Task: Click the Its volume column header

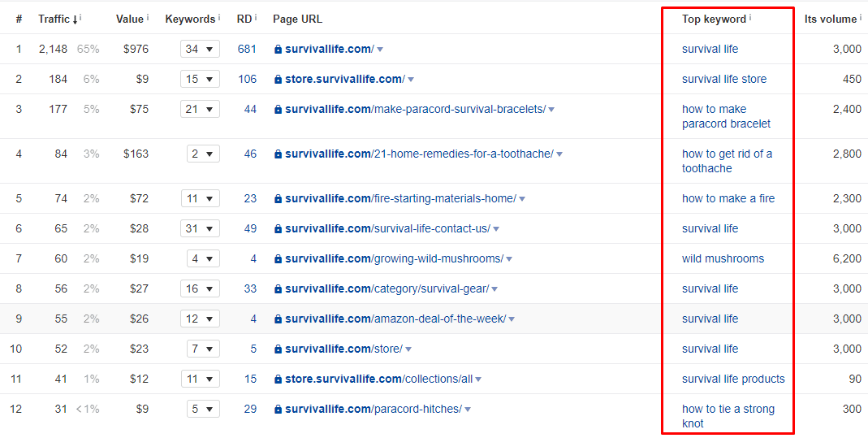Action: point(831,19)
